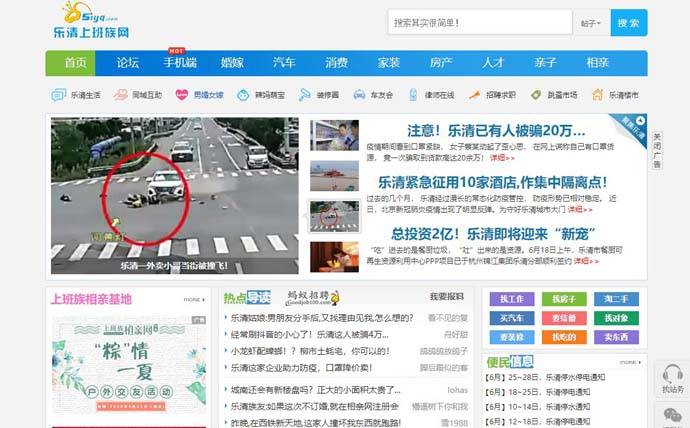This screenshot has height=428, width=690.
Task: Click the pharmacy thumbnail beside the first headline
Action: tap(334, 135)
